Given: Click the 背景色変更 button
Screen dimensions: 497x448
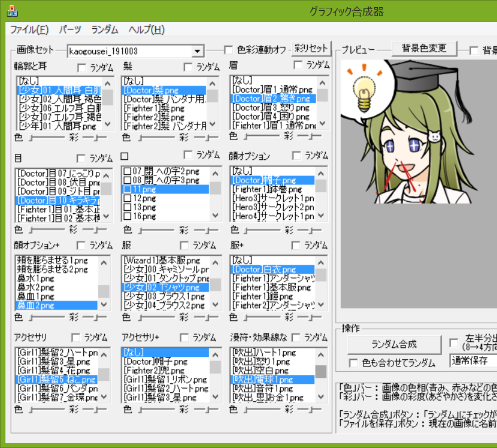Looking at the screenshot, I should 424,49.
